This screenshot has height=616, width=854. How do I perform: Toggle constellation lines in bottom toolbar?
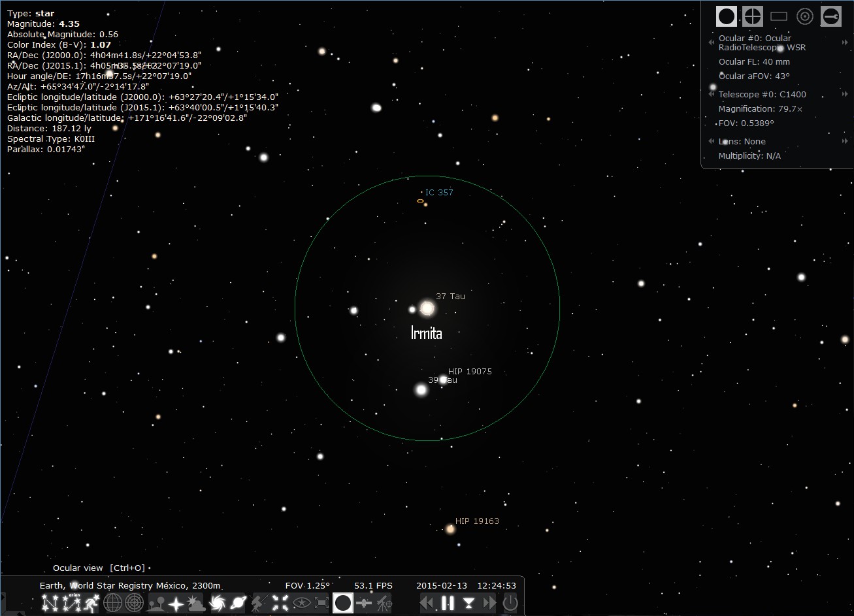[50, 603]
